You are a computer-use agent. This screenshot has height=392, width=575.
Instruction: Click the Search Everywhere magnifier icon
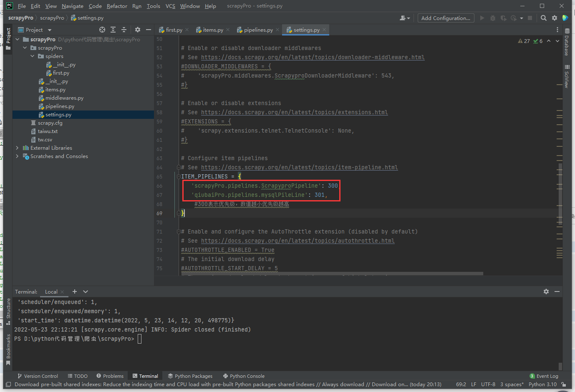tap(543, 18)
